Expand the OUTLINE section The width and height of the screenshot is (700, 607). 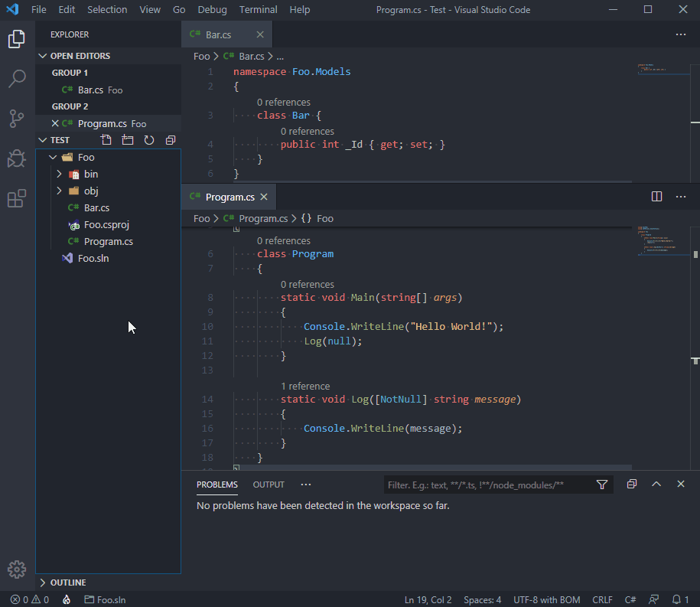pos(42,583)
